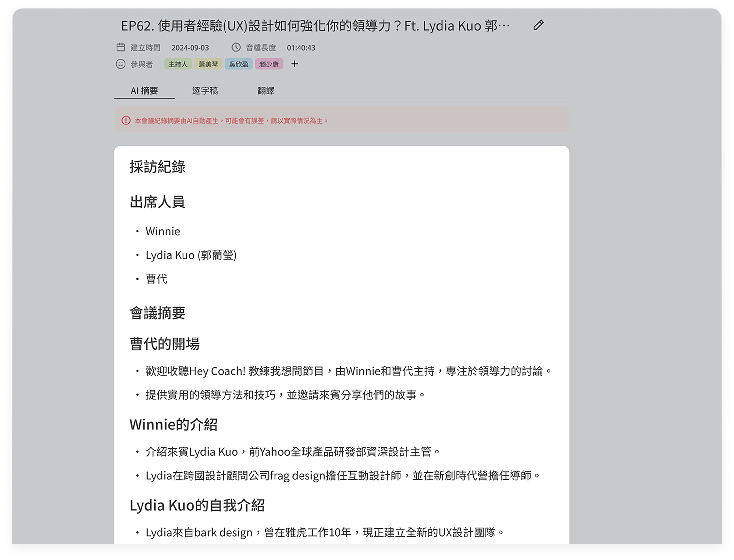Select the 趙少康 participant tag
This screenshot has height=560, width=734.
[269, 64]
